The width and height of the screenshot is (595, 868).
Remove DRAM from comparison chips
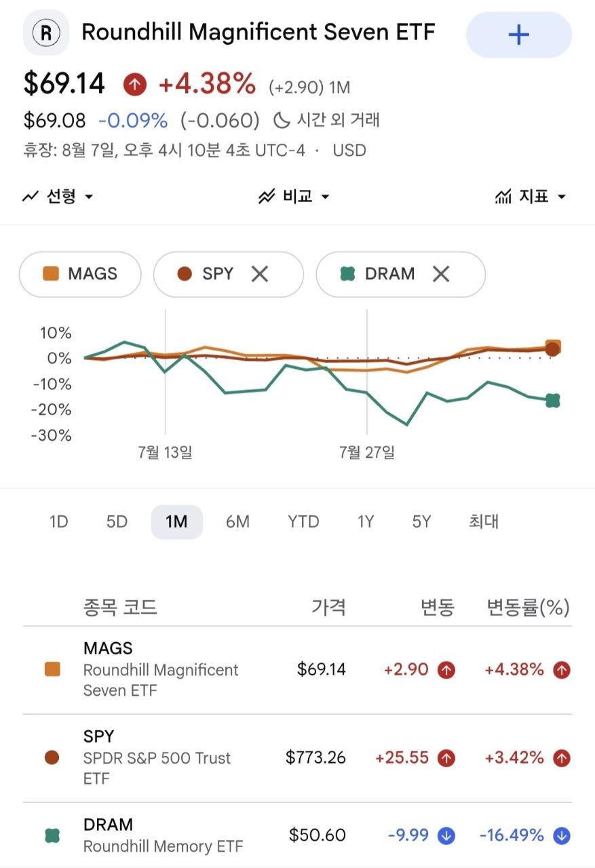pyautogui.click(x=441, y=274)
